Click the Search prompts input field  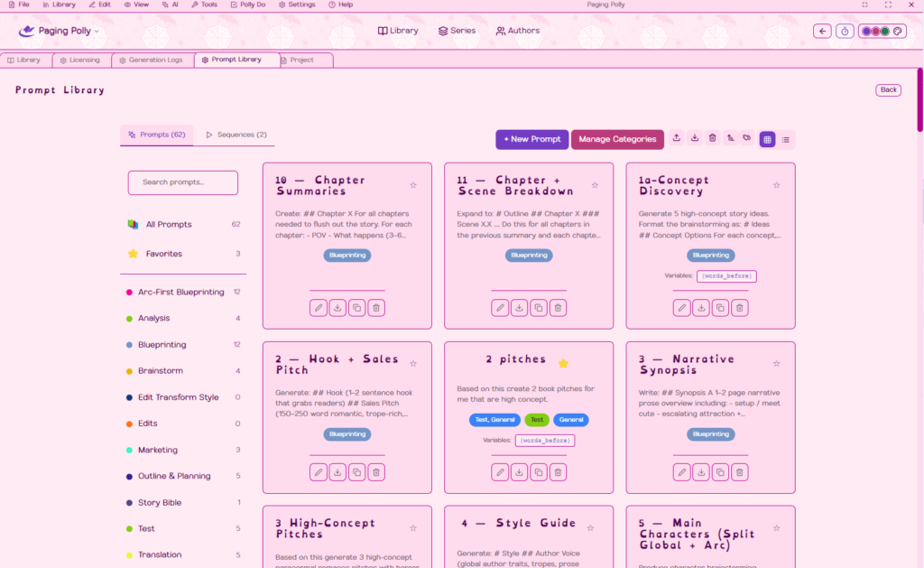[x=183, y=182]
